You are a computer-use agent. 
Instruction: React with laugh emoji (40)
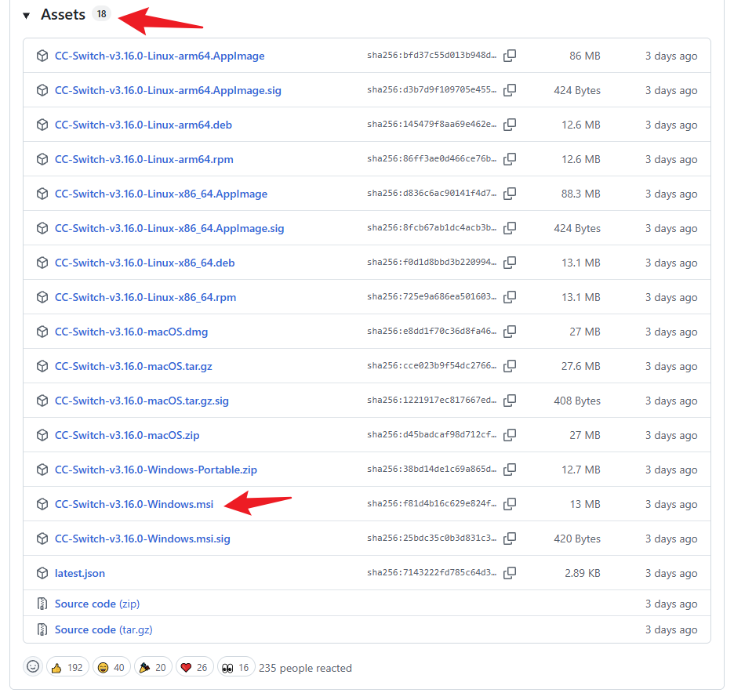(x=111, y=667)
